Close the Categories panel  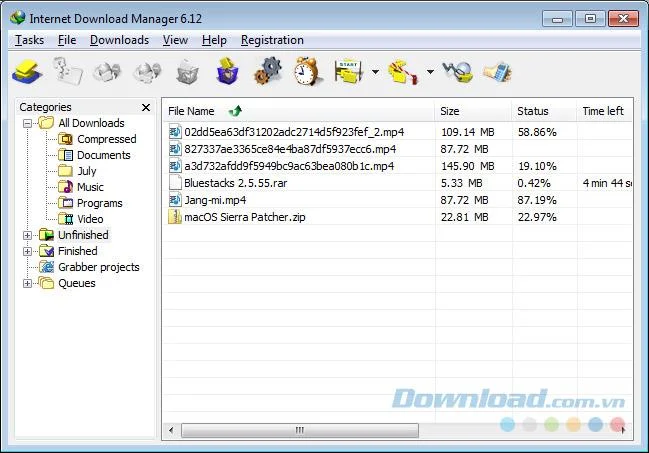146,108
